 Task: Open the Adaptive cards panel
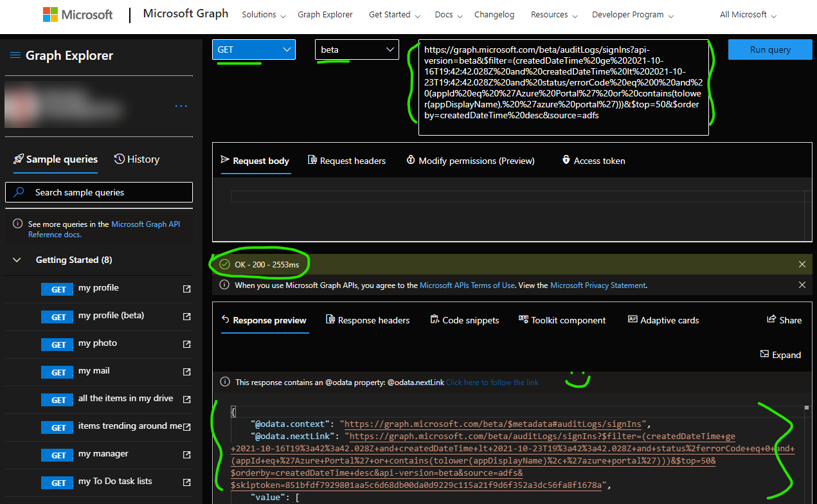(x=663, y=319)
